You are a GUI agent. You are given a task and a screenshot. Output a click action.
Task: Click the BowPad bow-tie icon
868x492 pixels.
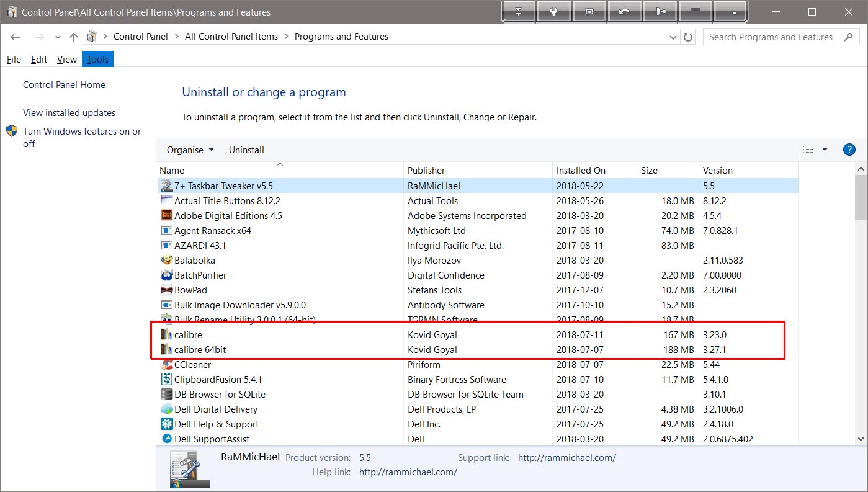pyautogui.click(x=166, y=290)
